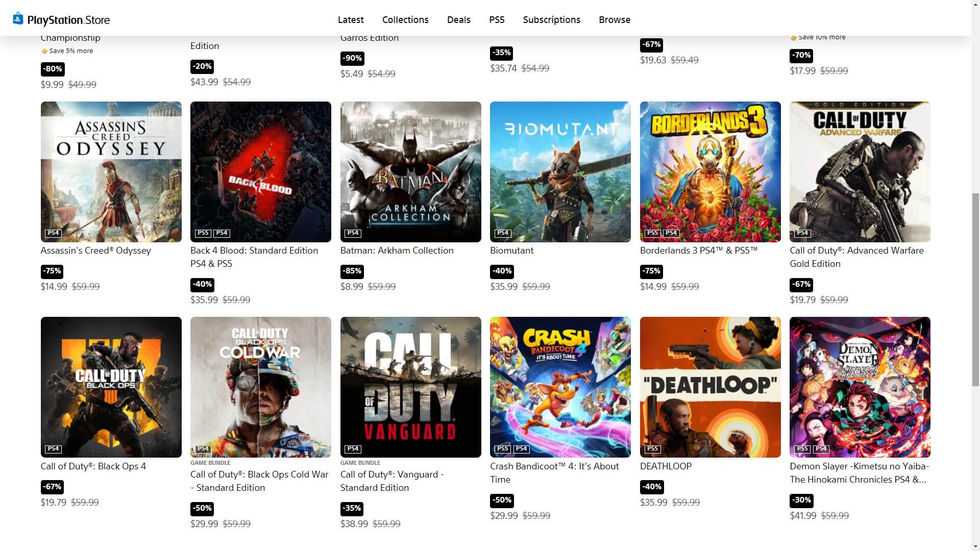Click the PS4 badge on Assassin's Creed Odyssey
Screen dimensions: 980x551
coord(53,233)
